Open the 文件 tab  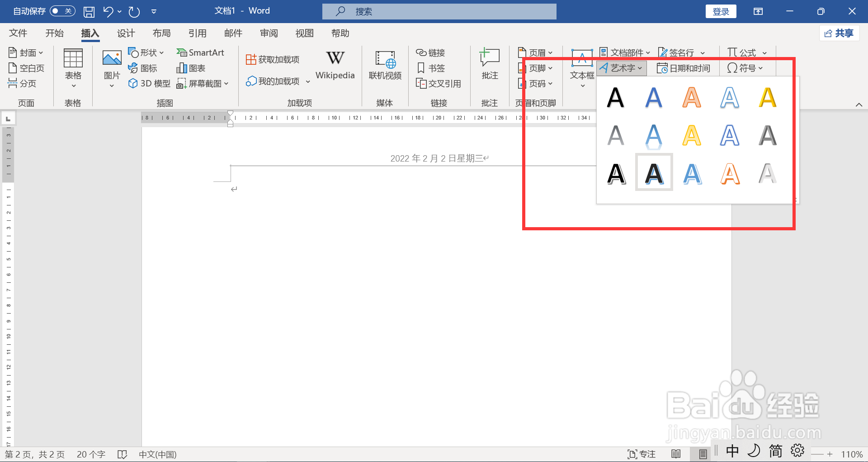point(18,33)
